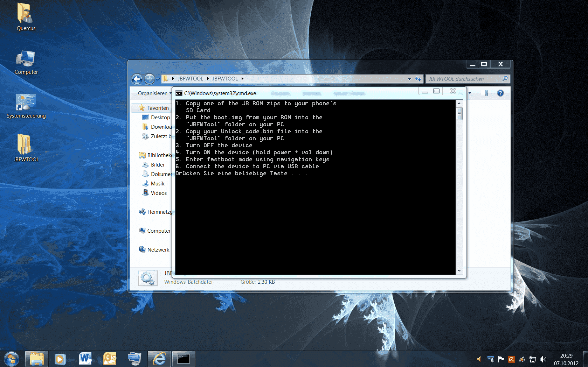Click the first JBFWTOOL breadcrumb in address bar

pyautogui.click(x=190, y=79)
